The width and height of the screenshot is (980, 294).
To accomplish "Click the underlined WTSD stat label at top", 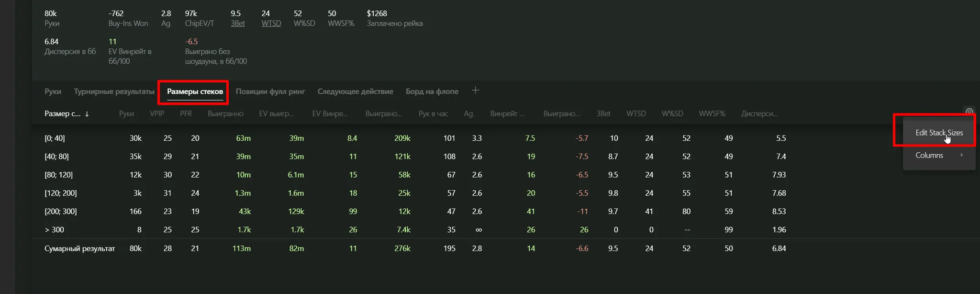I will pos(271,23).
